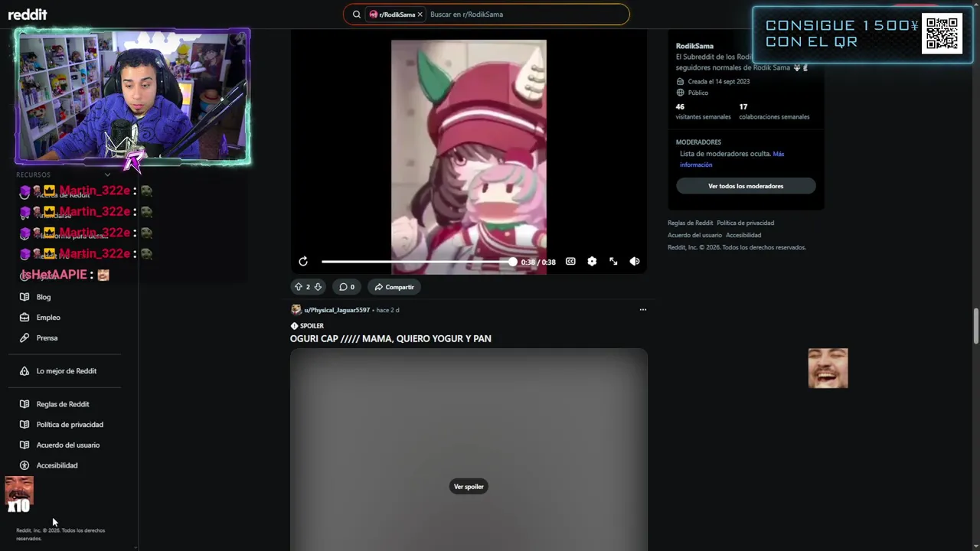Click the search magnifier icon
This screenshot has height=551, width=980.
pos(357,15)
